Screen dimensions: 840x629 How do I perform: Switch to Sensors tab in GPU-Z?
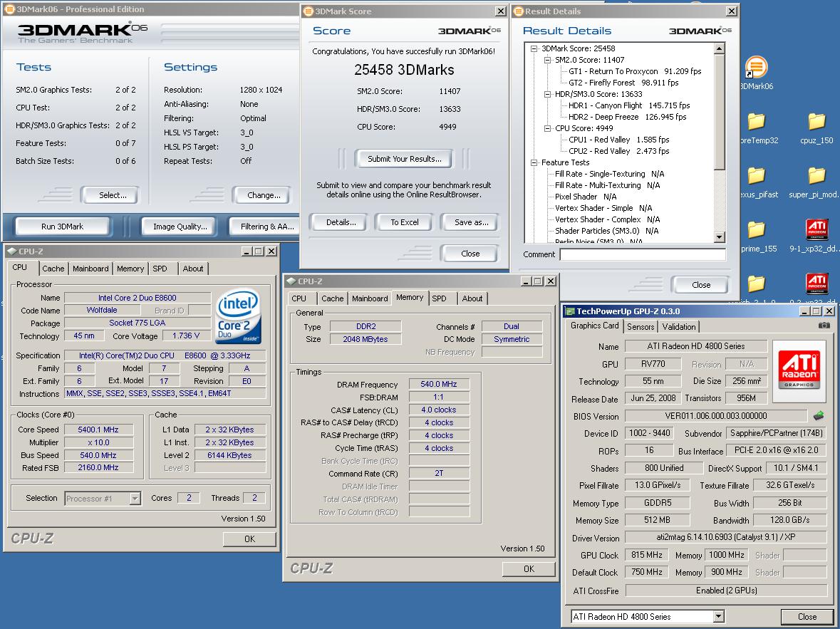coord(641,326)
